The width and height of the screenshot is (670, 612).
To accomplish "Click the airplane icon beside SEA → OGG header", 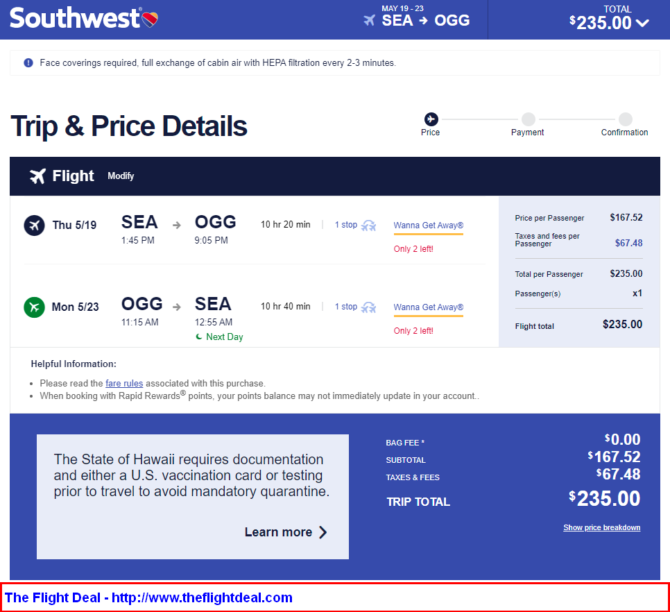I will 370,20.
